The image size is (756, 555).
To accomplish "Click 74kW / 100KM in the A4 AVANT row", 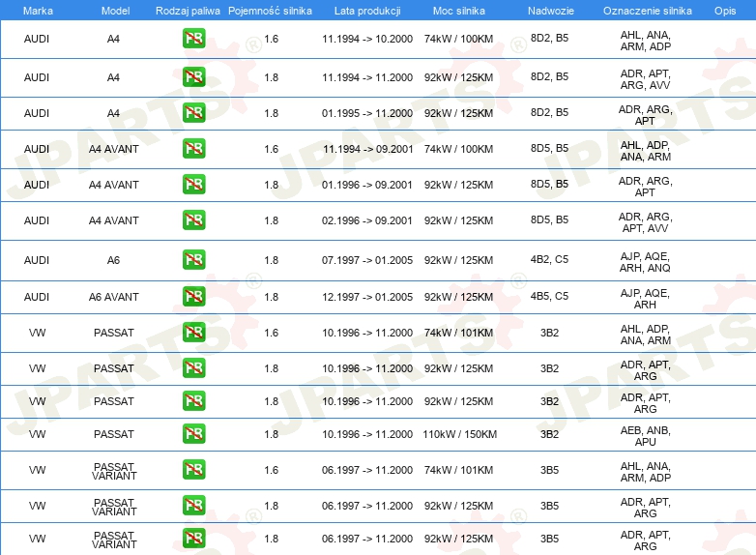I will coord(458,149).
